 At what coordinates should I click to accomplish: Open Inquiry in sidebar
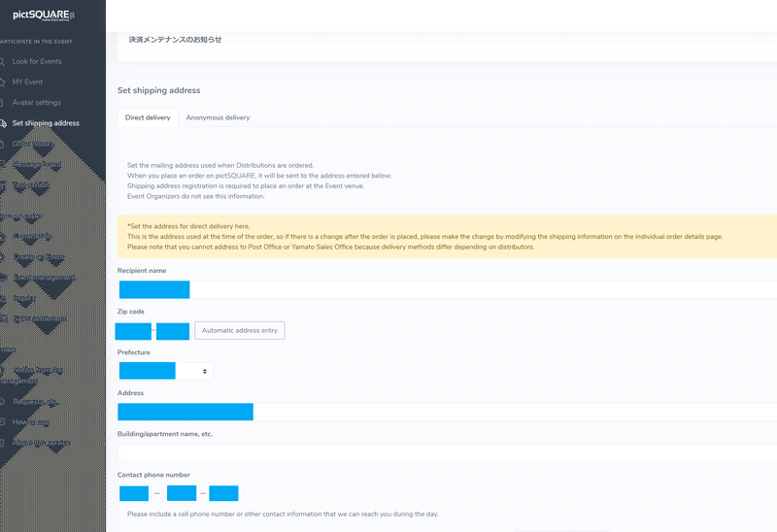pyautogui.click(x=24, y=298)
